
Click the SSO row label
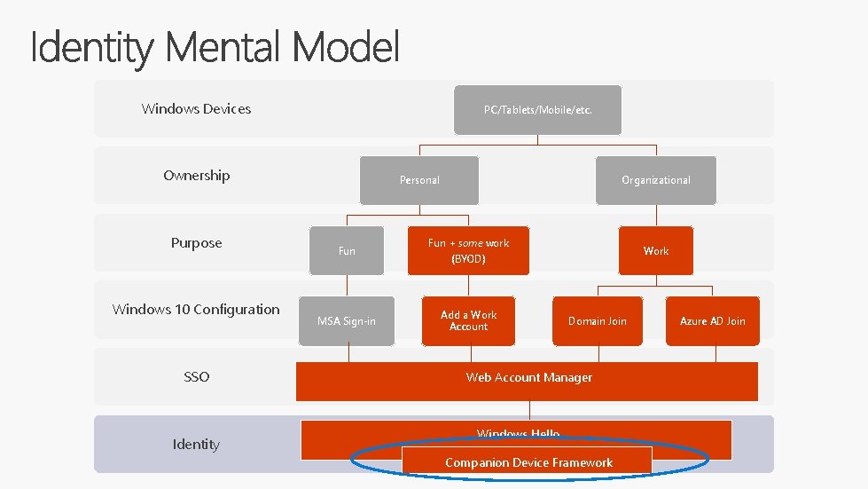click(197, 376)
